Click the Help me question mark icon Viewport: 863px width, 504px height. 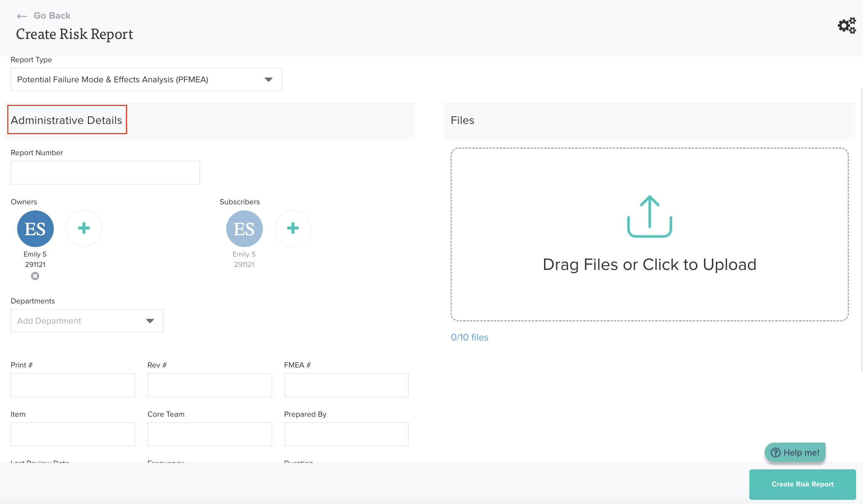pyautogui.click(x=775, y=453)
